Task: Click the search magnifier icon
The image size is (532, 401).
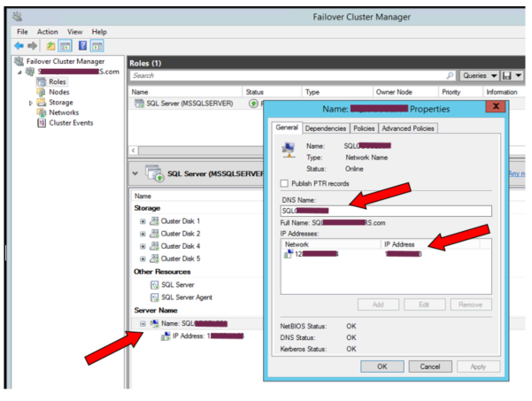Action: pyautogui.click(x=451, y=75)
